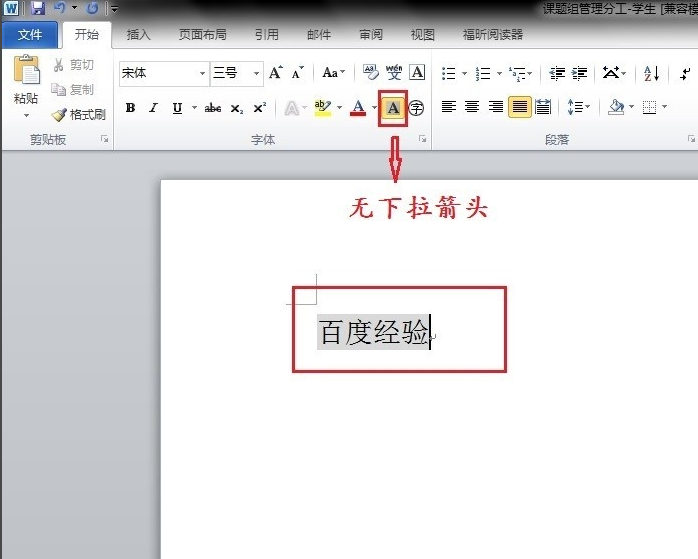This screenshot has width=698, height=559.
Task: Click the Asian Layout icon
Action: coord(611,73)
